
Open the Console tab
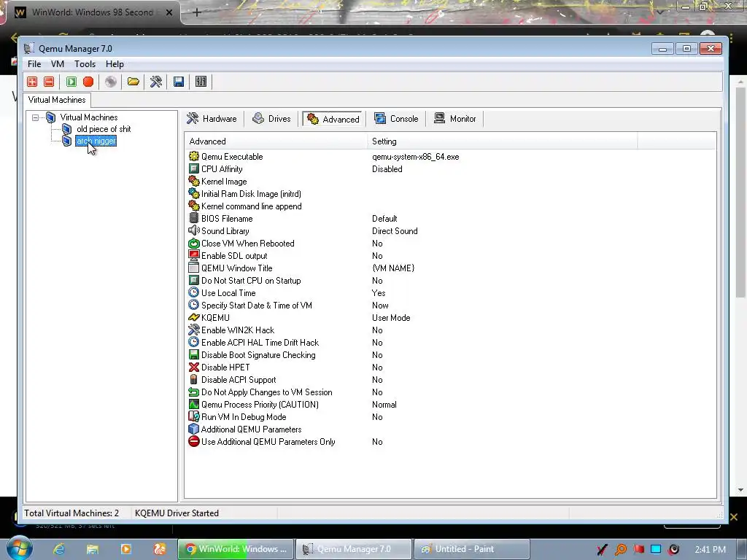click(396, 119)
